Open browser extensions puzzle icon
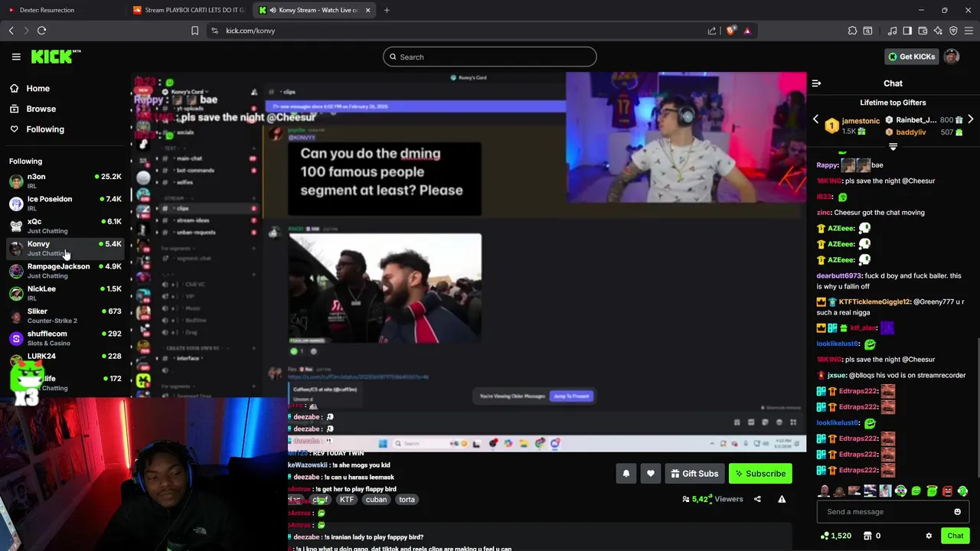 (852, 31)
